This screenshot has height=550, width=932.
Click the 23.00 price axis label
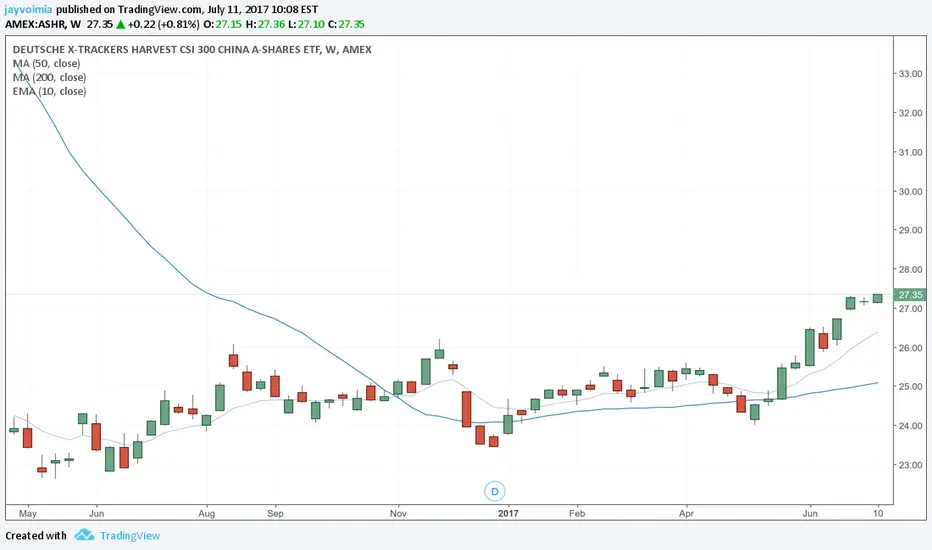click(910, 465)
